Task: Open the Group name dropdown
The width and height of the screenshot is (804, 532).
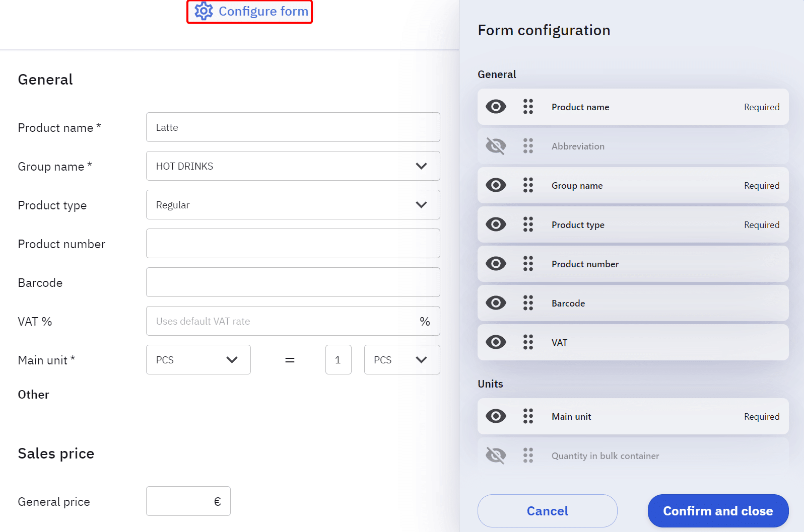Action: (293, 166)
